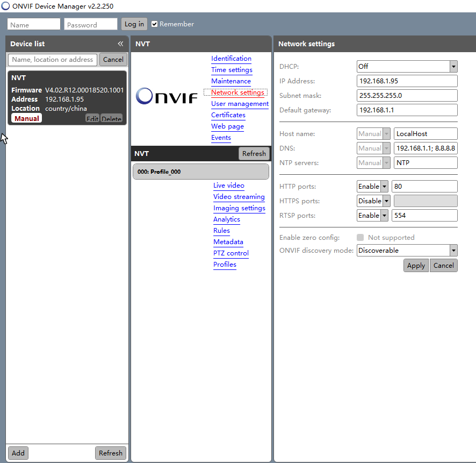The image size is (476, 463).
Task: Select the Profile_000 entry
Action: click(200, 171)
